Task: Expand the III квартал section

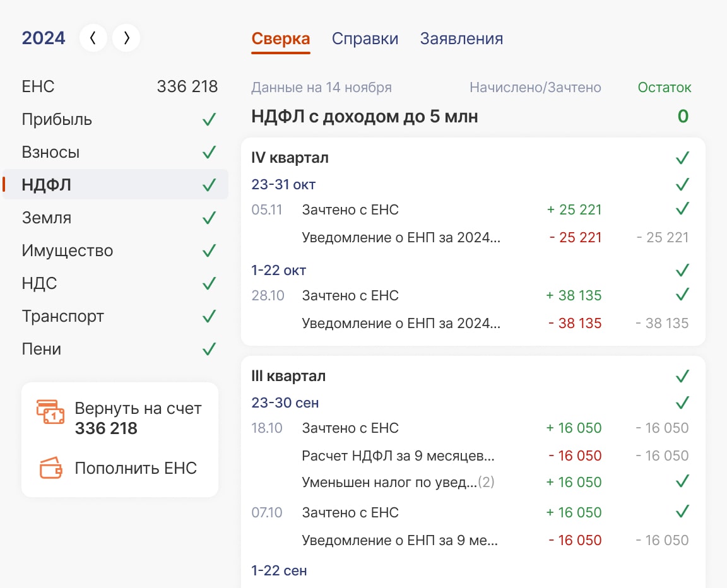Action: click(288, 376)
